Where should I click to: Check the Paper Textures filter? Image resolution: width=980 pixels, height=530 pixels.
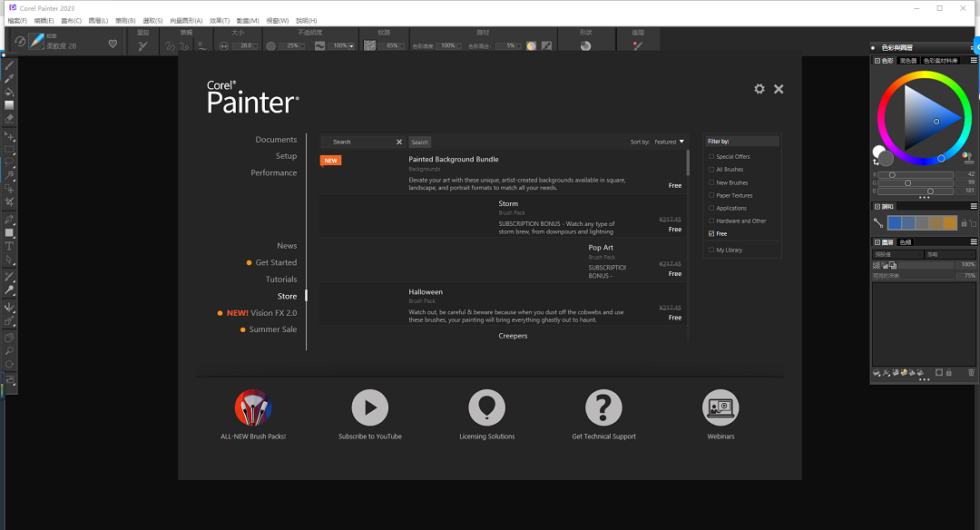[x=711, y=195]
